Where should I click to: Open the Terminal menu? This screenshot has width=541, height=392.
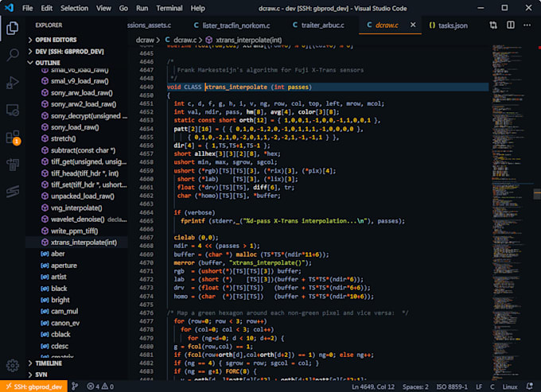[x=169, y=8]
